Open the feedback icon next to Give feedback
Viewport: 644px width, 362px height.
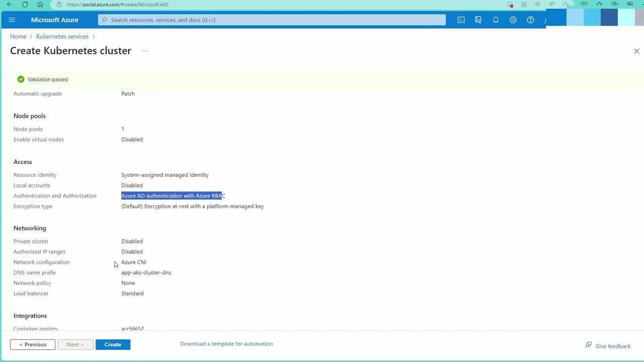pyautogui.click(x=589, y=345)
